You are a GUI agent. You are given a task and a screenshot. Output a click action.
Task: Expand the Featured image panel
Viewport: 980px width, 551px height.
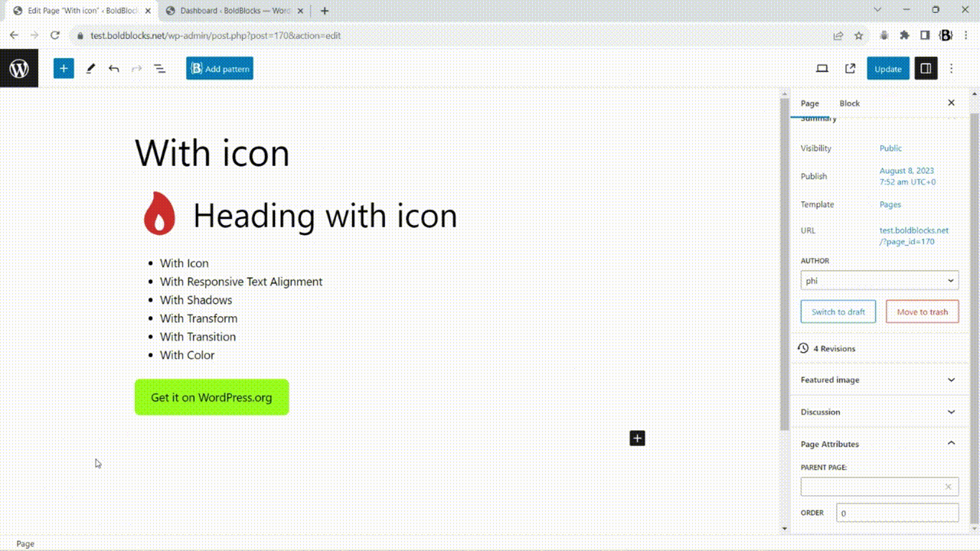880,380
